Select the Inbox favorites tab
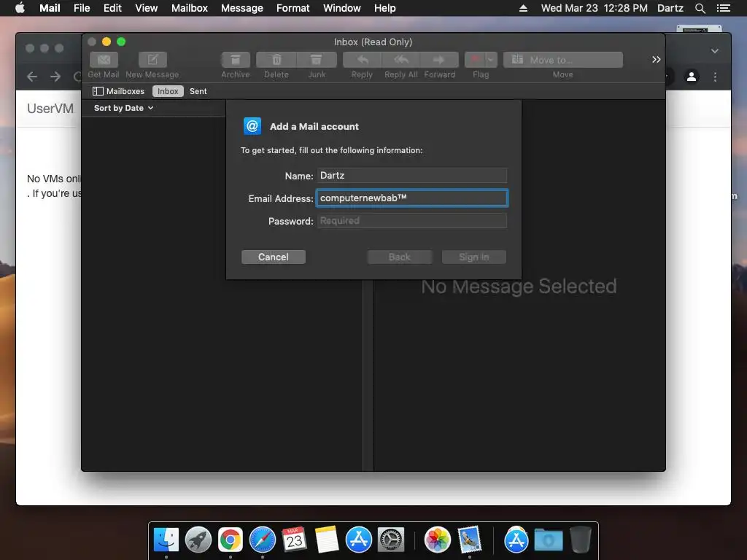 pyautogui.click(x=168, y=91)
